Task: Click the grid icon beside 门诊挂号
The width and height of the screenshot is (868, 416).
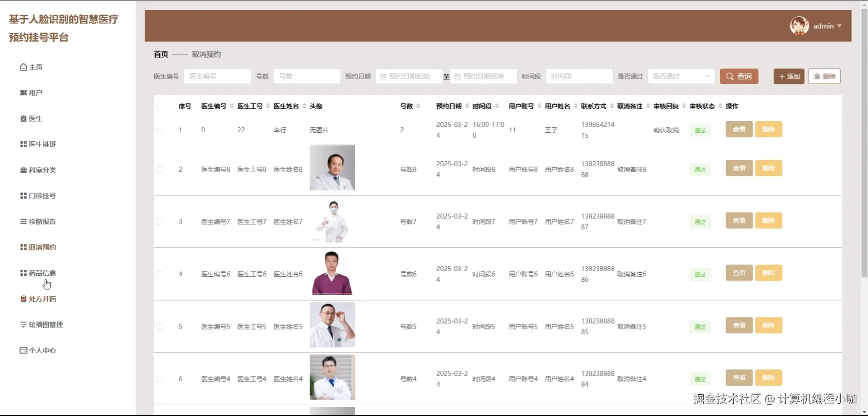Action: click(23, 196)
